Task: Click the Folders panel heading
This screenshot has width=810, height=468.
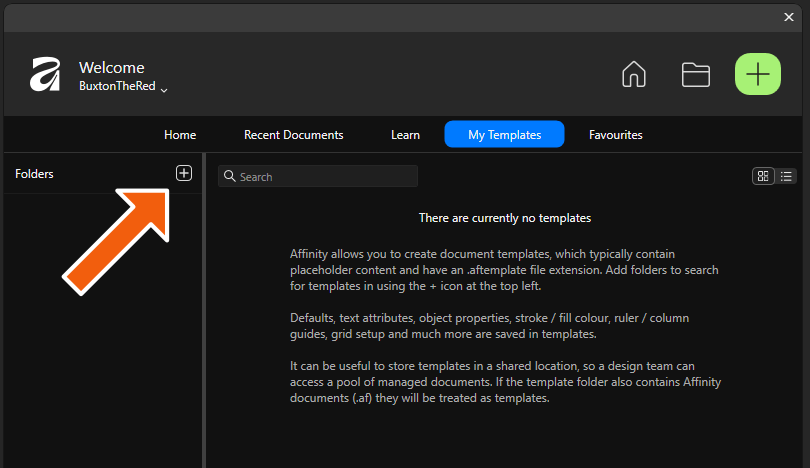Action: [x=34, y=174]
